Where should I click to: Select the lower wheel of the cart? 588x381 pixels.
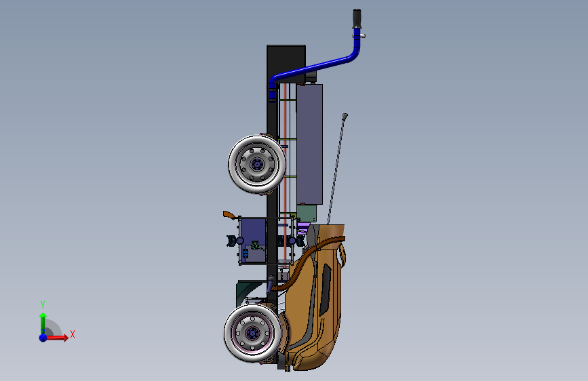[x=252, y=333]
